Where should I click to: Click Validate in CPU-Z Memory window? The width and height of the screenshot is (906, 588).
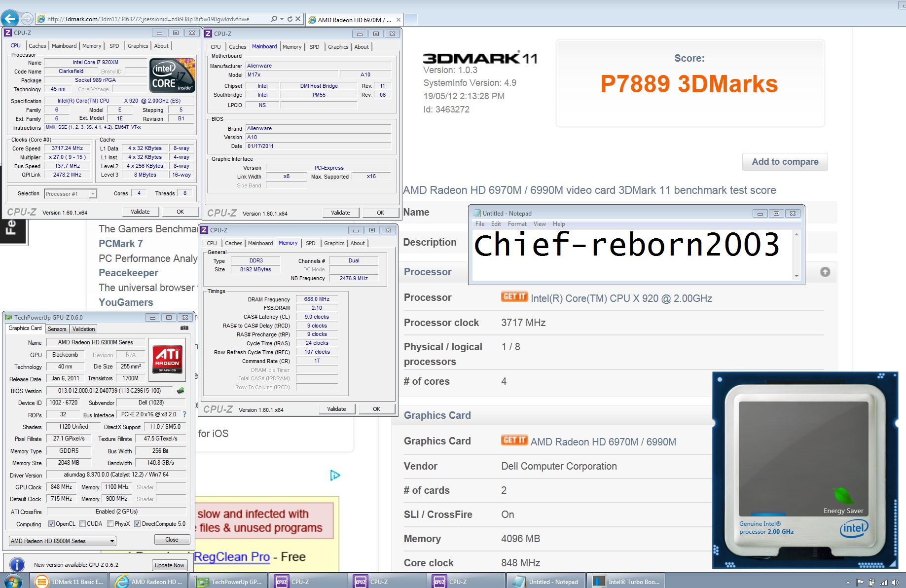(336, 409)
